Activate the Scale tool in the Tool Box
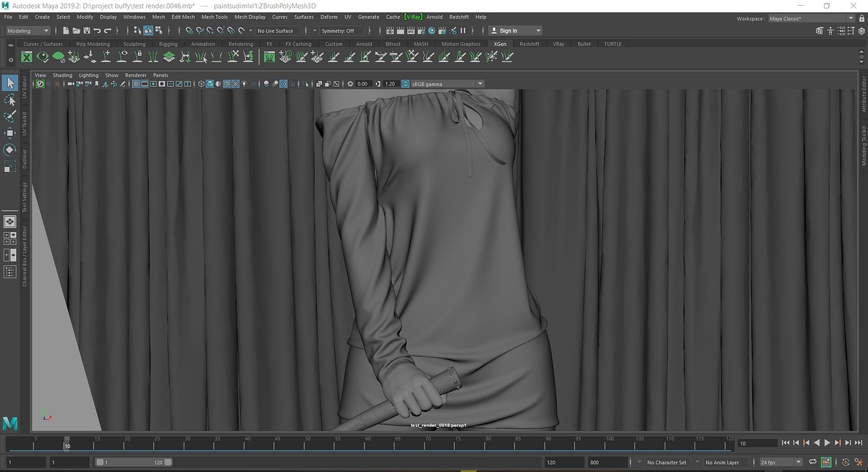868x472 pixels. (x=10, y=167)
